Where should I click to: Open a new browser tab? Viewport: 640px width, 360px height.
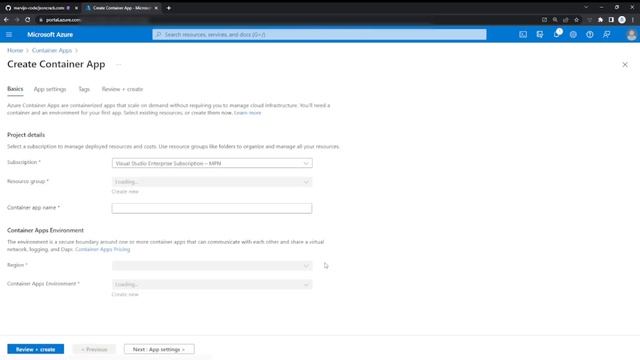click(x=169, y=8)
